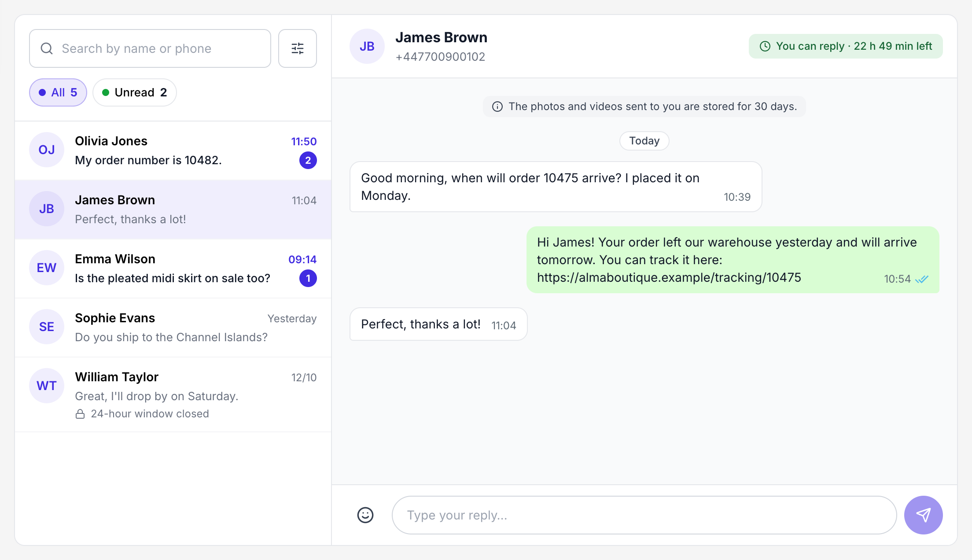Click the info icon in storage notice
Screen dimensions: 972x560
coord(497,107)
